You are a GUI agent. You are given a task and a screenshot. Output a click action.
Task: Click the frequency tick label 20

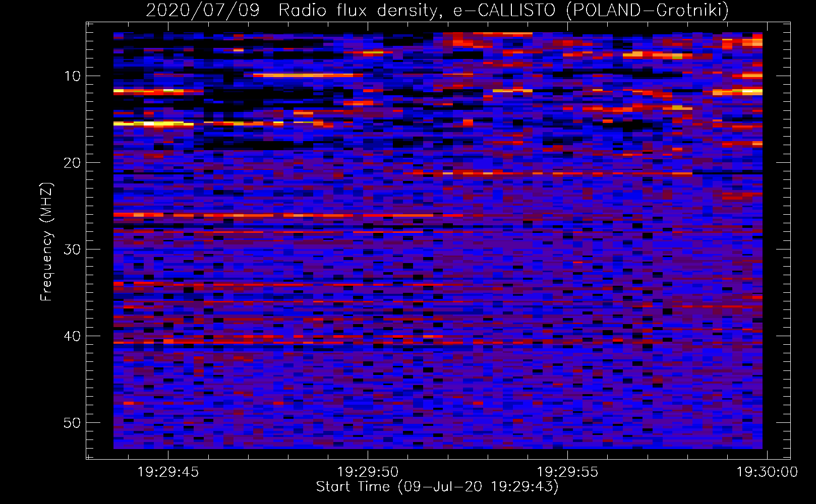[x=73, y=163]
